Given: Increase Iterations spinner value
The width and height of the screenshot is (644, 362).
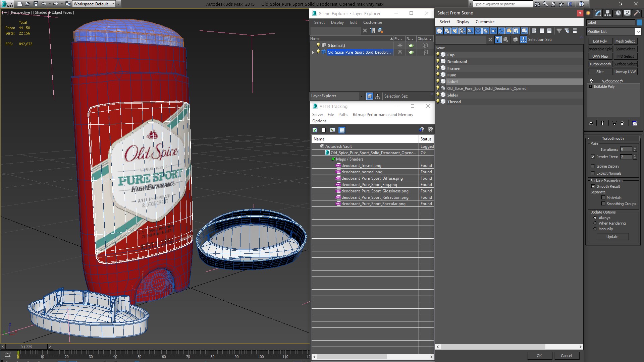Looking at the screenshot, I should tap(635, 148).
